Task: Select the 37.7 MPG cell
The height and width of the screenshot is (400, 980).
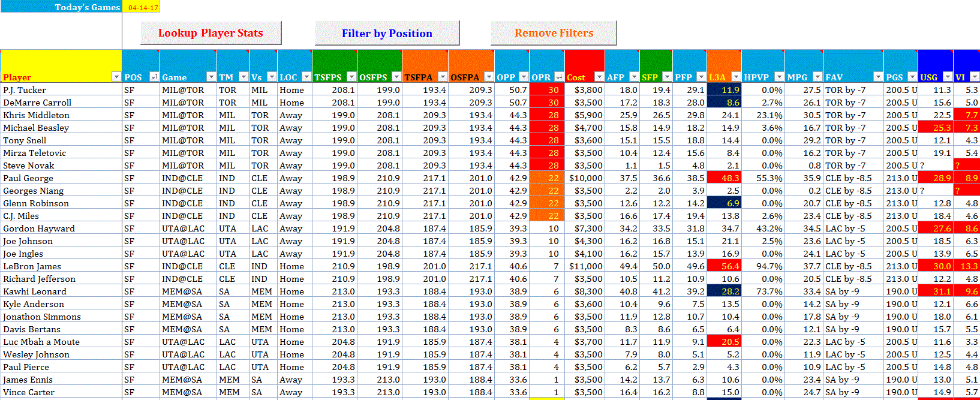Action: [x=804, y=266]
